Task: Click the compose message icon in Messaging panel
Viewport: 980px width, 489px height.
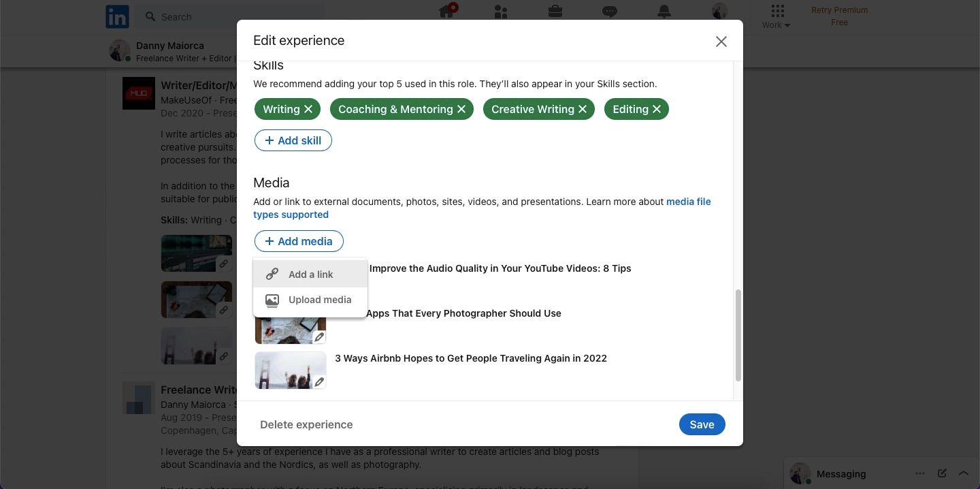Action: [942, 473]
